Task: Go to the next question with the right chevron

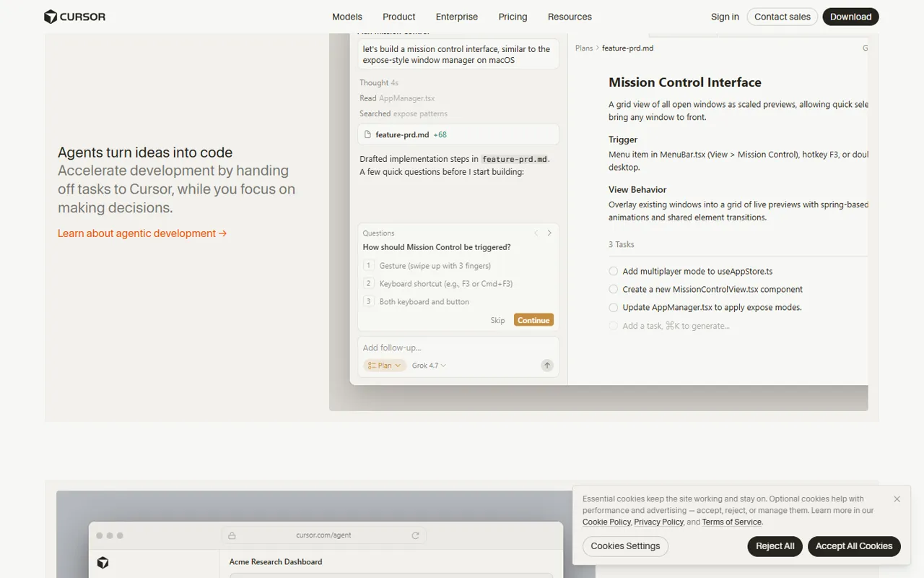Action: tap(549, 233)
